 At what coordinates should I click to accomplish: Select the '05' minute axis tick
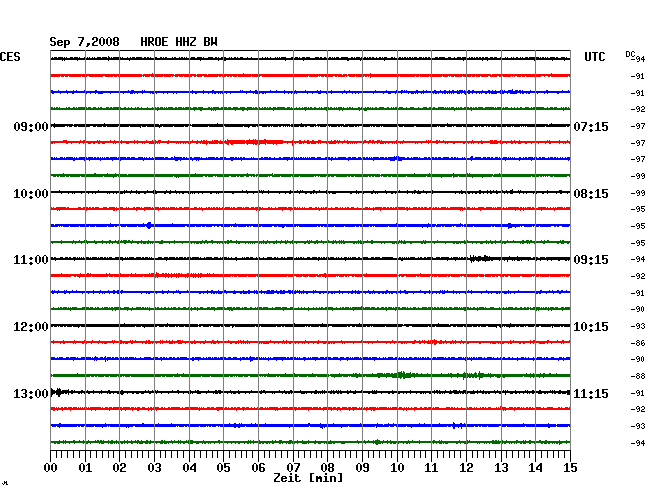[223, 467]
